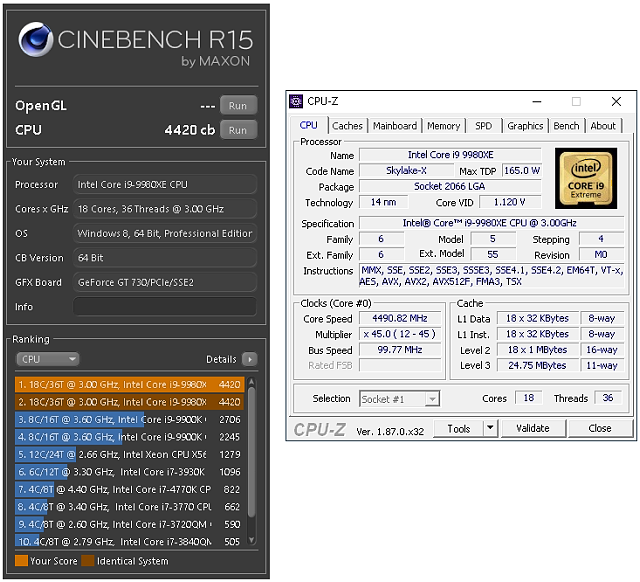Open the Caches tab
640x582 pixels.
[347, 126]
